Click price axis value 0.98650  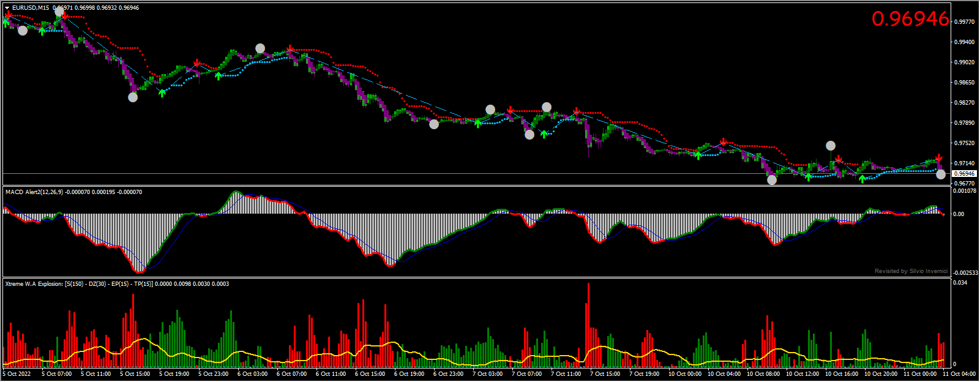click(x=964, y=83)
